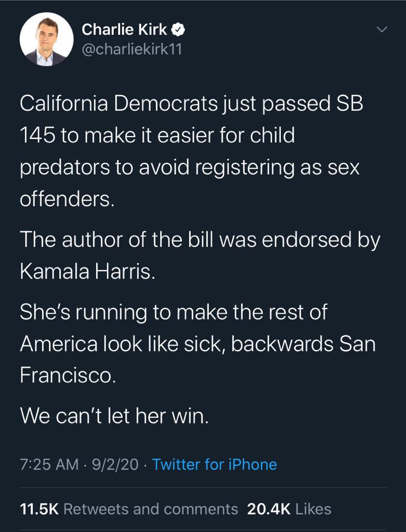
Task: Open Charlie Kirk's profile picture
Action: pos(46,39)
